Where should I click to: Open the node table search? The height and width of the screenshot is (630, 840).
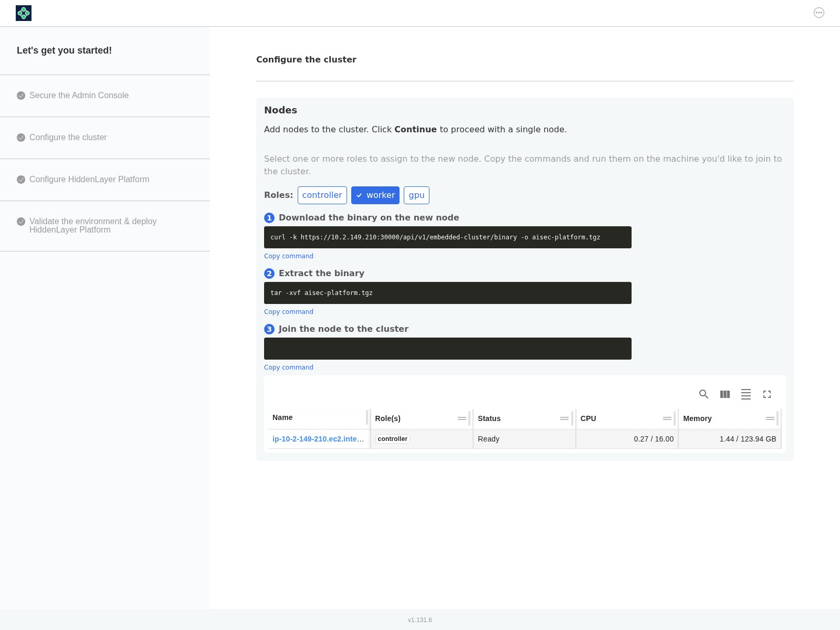704,394
